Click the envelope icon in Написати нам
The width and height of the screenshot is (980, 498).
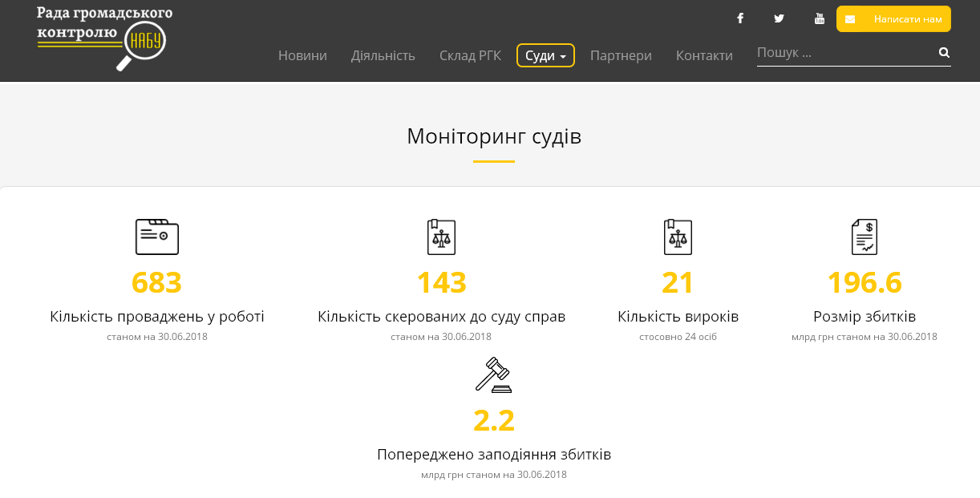850,19
